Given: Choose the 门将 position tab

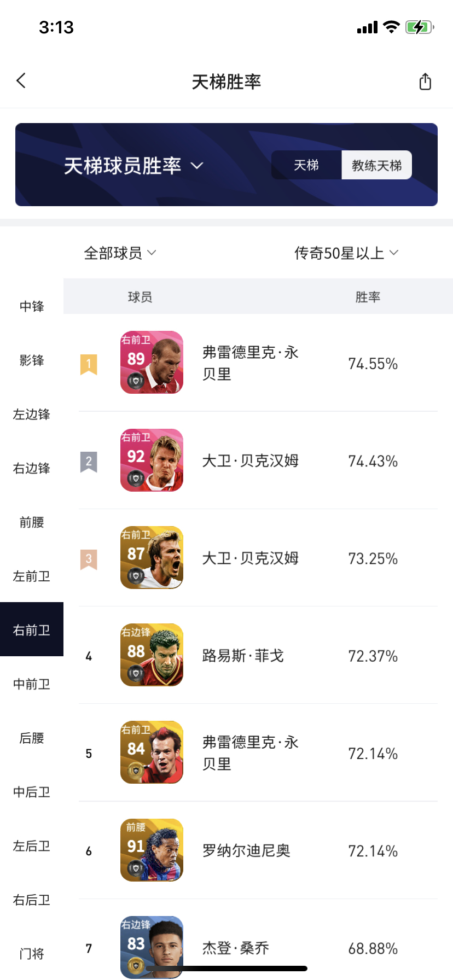Looking at the screenshot, I should point(32,954).
